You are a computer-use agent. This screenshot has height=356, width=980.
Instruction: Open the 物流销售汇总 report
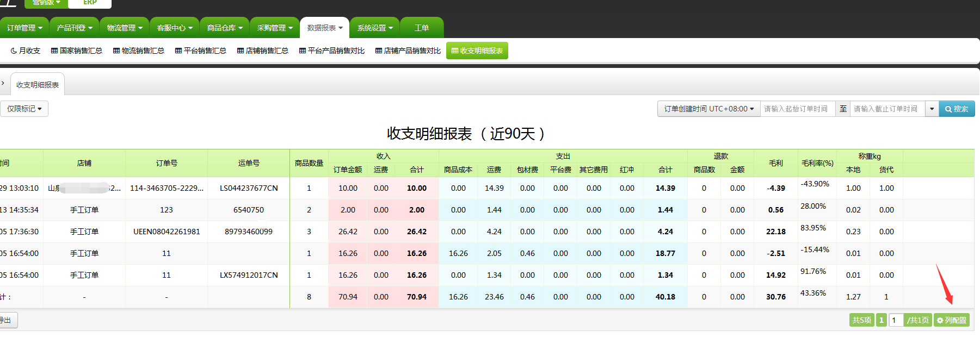pyautogui.click(x=139, y=51)
